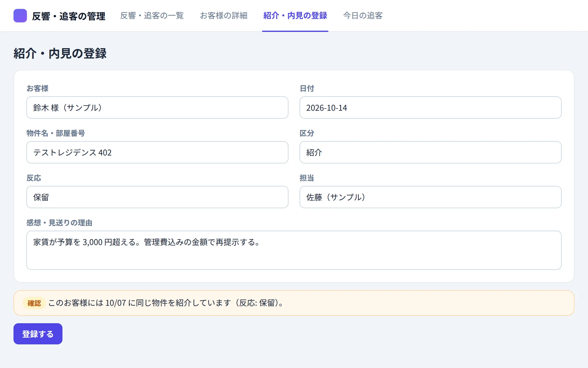Screen dimensions: 588x368
Task: Open the 反応 dropdown showing 保留
Action: click(157, 197)
